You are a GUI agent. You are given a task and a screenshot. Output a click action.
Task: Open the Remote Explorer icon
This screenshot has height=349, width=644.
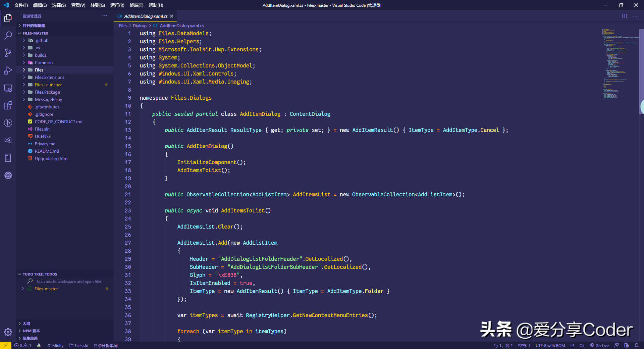point(8,88)
